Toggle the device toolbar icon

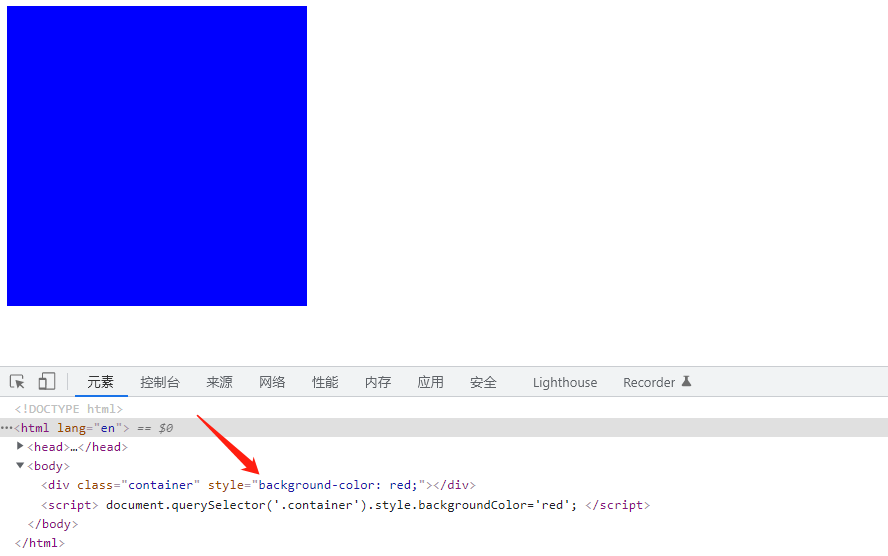46,381
